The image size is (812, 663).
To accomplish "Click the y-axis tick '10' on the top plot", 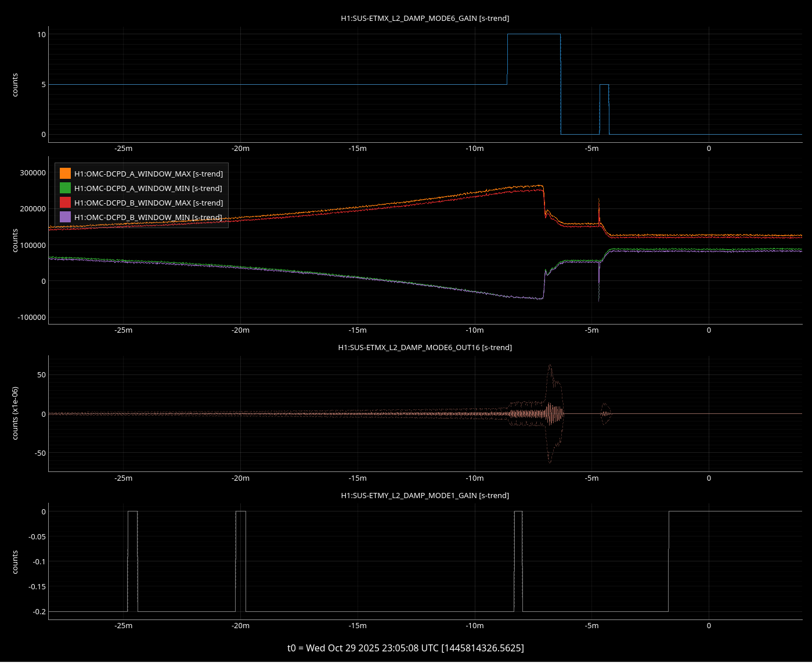I will tap(41, 35).
